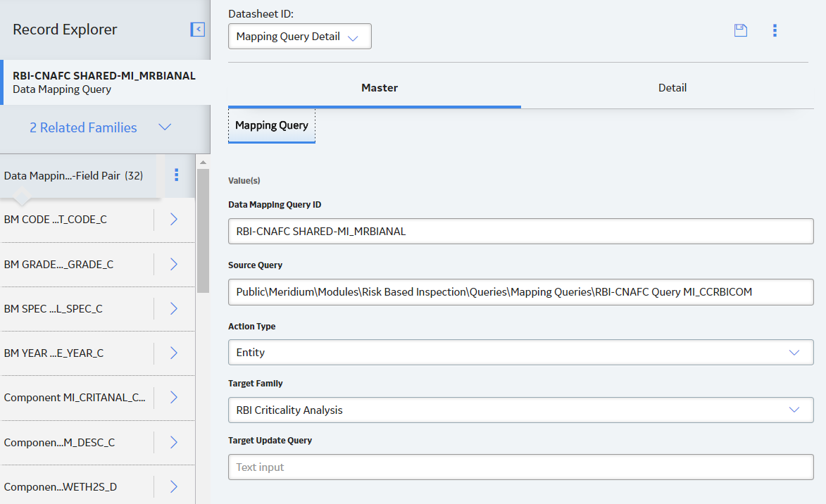This screenshot has height=504, width=826.
Task: Open Target Family dropdown
Action: click(x=520, y=410)
